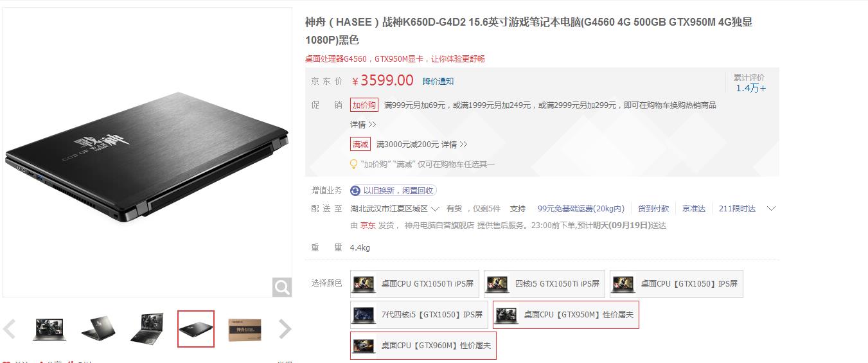Click the magnifier zoom icon on product image
Screen dimensions: 868x363
[282, 287]
